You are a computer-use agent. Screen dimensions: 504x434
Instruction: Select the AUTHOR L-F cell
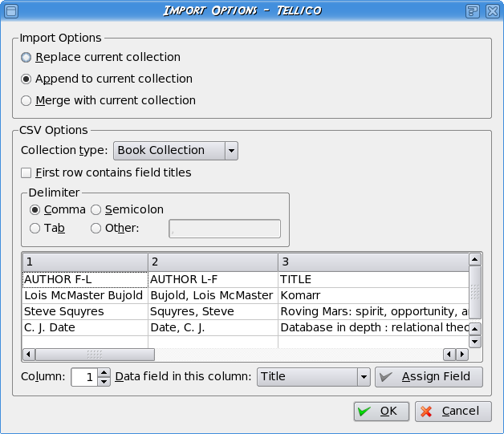pos(213,279)
